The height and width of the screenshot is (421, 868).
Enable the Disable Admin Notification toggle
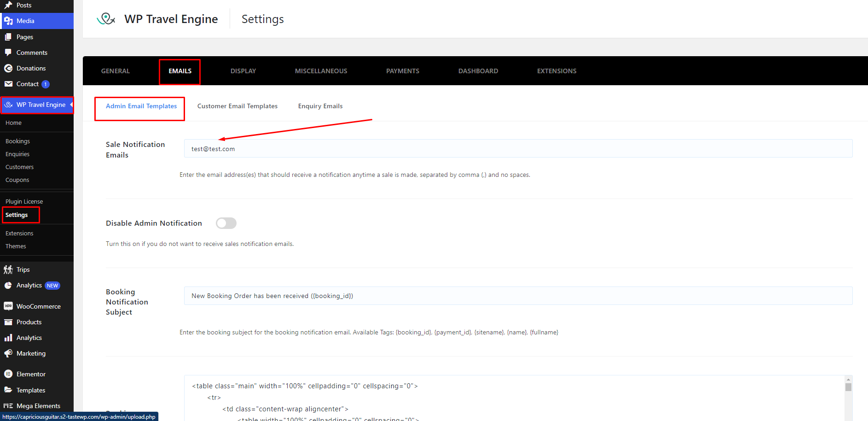point(226,223)
